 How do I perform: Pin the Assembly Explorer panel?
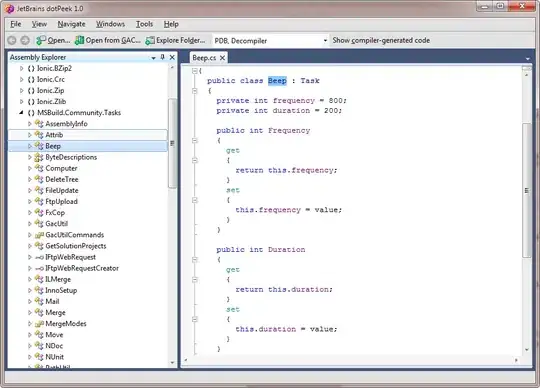coord(163,57)
